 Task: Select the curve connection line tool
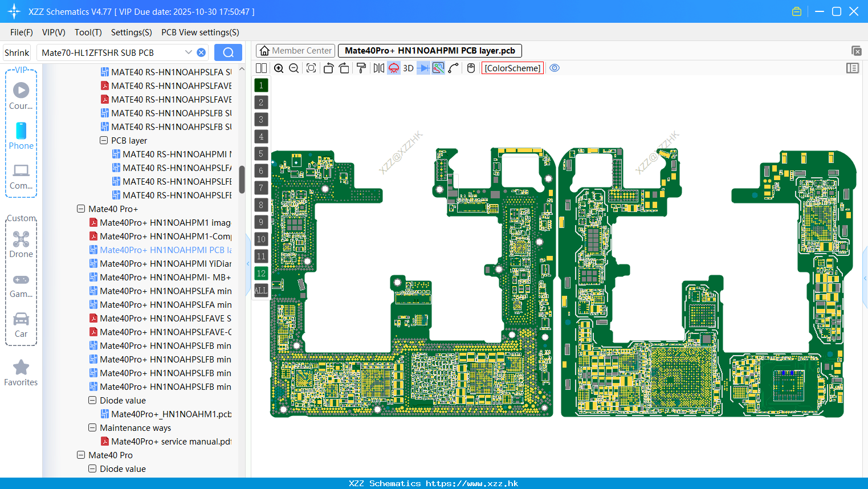click(x=454, y=68)
